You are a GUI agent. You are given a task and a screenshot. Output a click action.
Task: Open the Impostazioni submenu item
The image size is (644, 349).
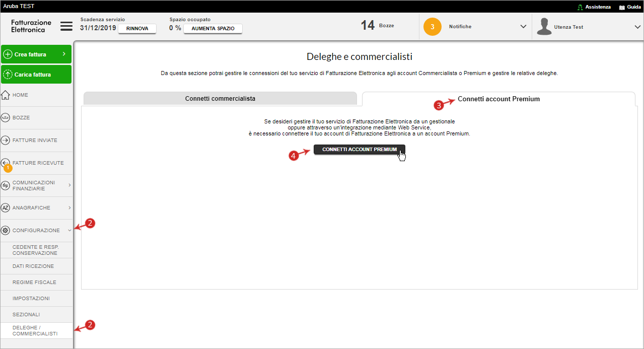click(36, 298)
